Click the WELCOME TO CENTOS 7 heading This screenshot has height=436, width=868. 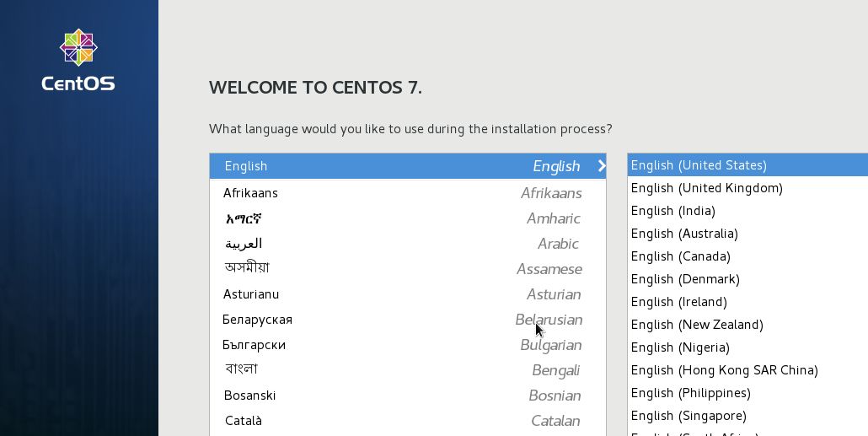coord(315,88)
